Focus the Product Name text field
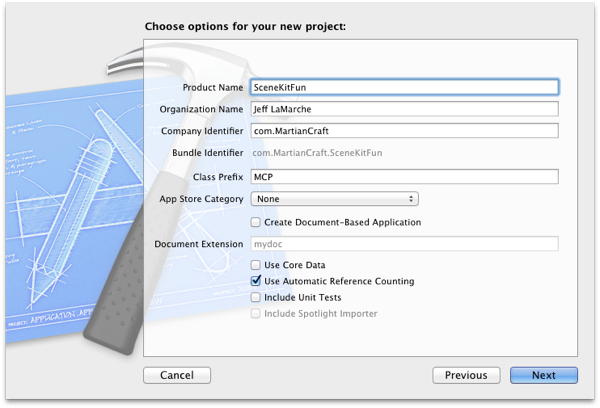Image resolution: width=600 pixels, height=408 pixels. pos(404,87)
